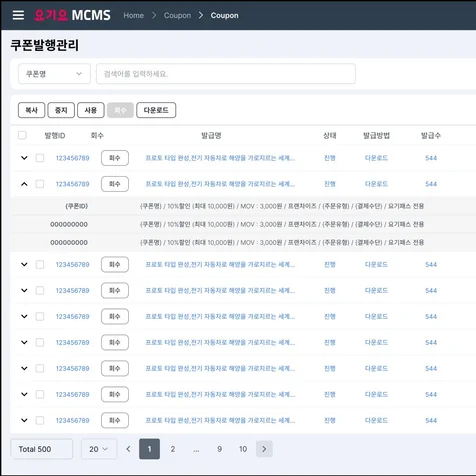Click the 발급명 column header
This screenshot has width=476, height=476.
pos(211,135)
